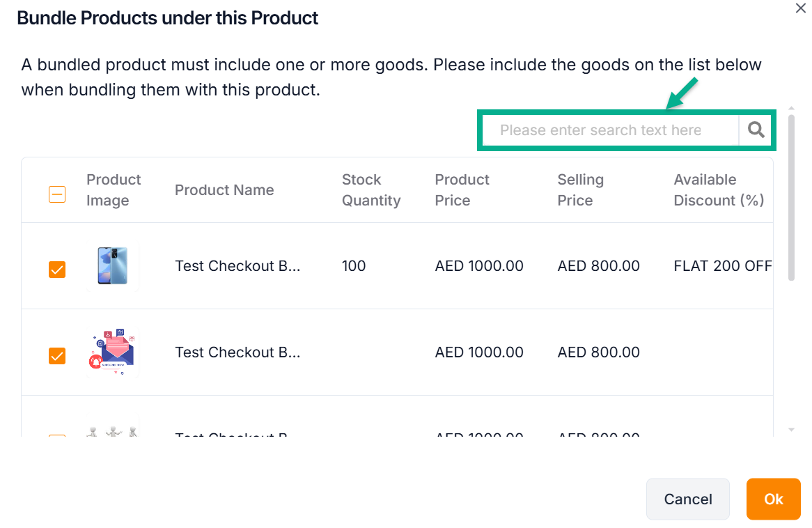The width and height of the screenshot is (812, 528).
Task: Uncheck the phone product row checkbox
Action: 57,270
